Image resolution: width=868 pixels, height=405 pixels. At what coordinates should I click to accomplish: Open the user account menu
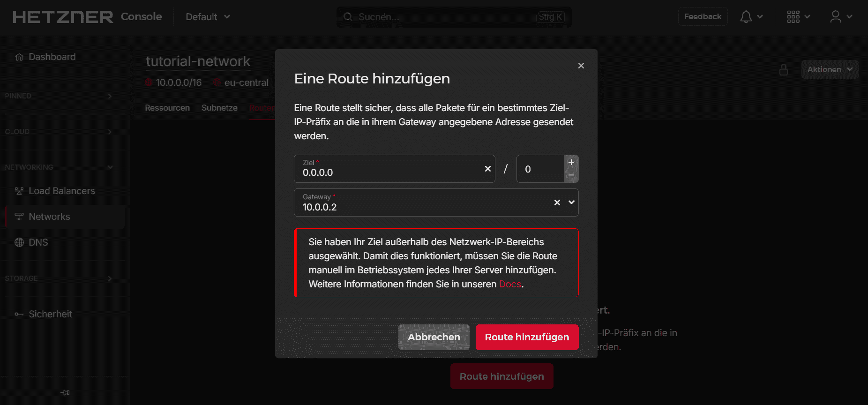tap(836, 17)
